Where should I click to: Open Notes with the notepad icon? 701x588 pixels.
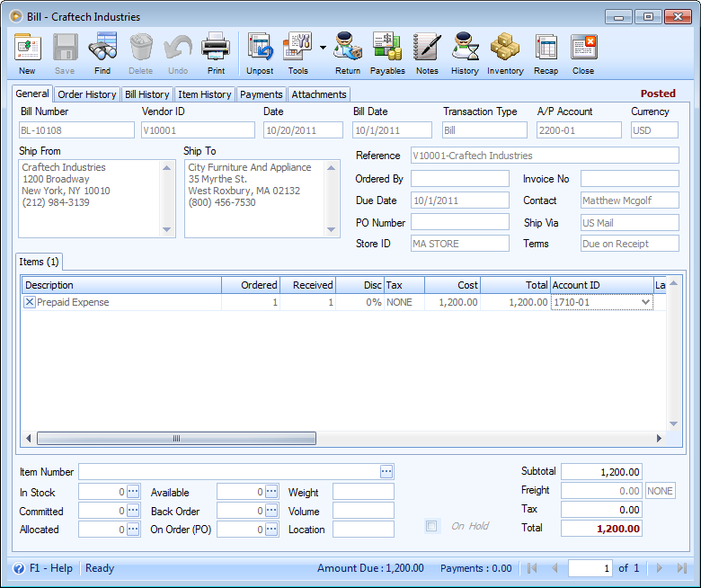427,47
